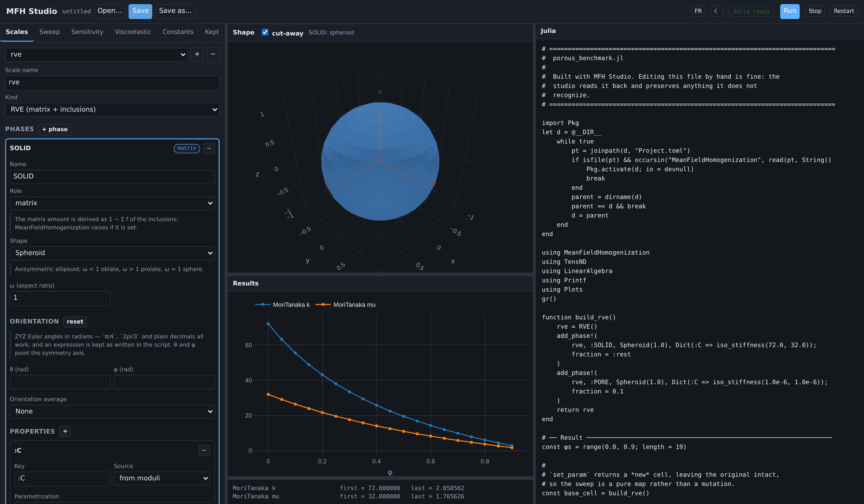Click the φ (rad) input field

point(164,382)
